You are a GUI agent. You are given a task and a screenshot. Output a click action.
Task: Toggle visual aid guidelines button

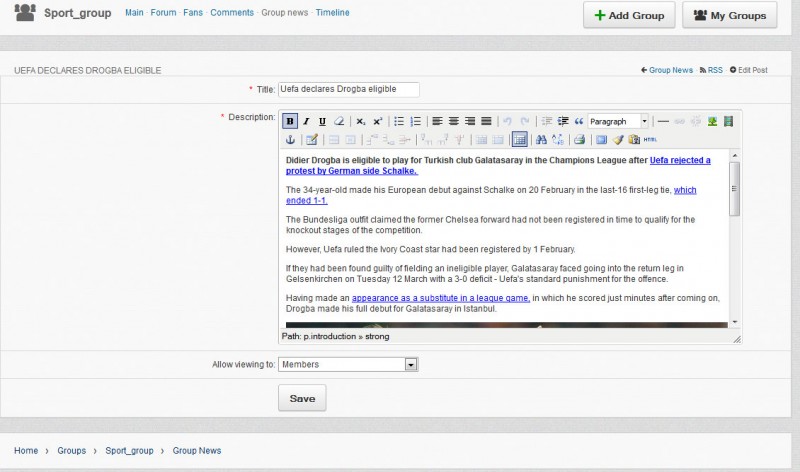click(519, 139)
